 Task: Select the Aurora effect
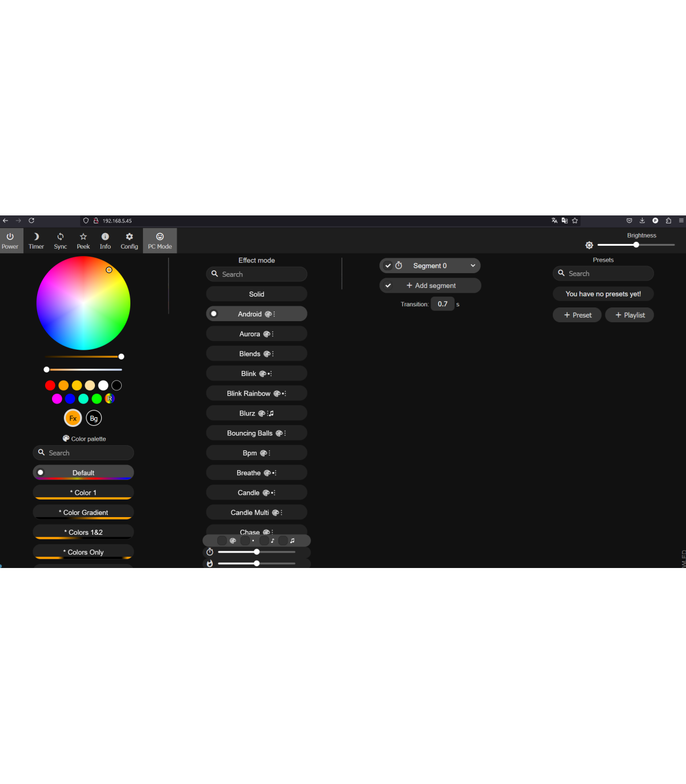(256, 334)
